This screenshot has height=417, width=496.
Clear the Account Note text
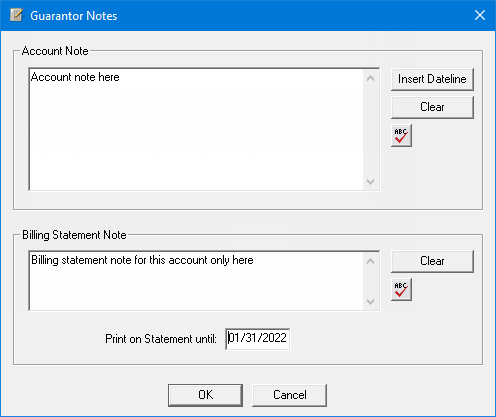pyautogui.click(x=432, y=107)
